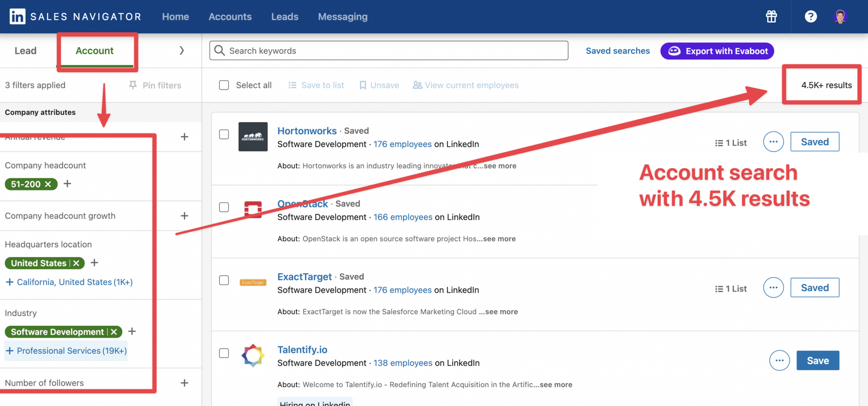Click the Unsave bookmark icon

tap(363, 85)
